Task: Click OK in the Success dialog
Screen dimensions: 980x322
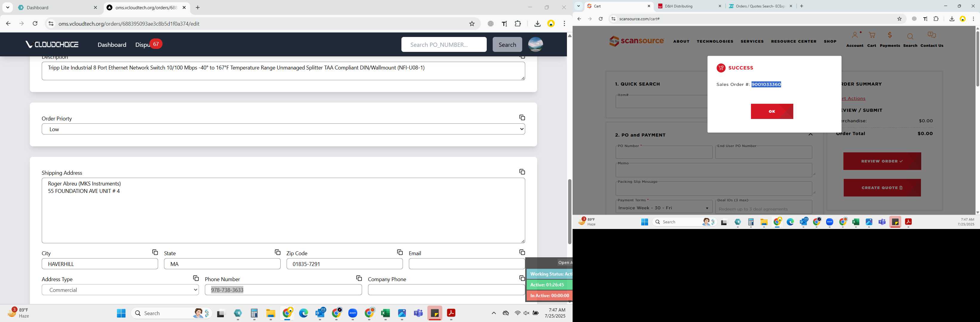Action: pos(772,112)
